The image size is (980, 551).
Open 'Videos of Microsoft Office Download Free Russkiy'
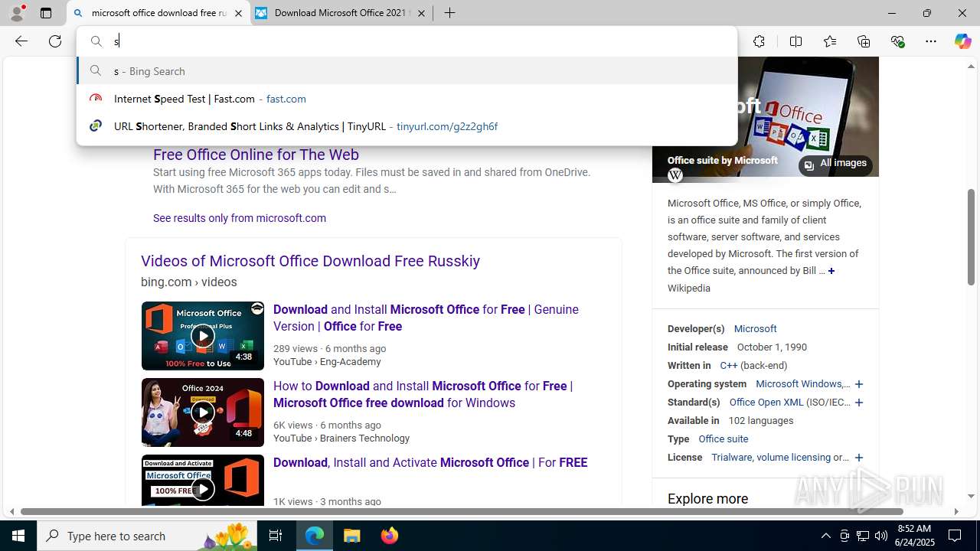(x=310, y=261)
